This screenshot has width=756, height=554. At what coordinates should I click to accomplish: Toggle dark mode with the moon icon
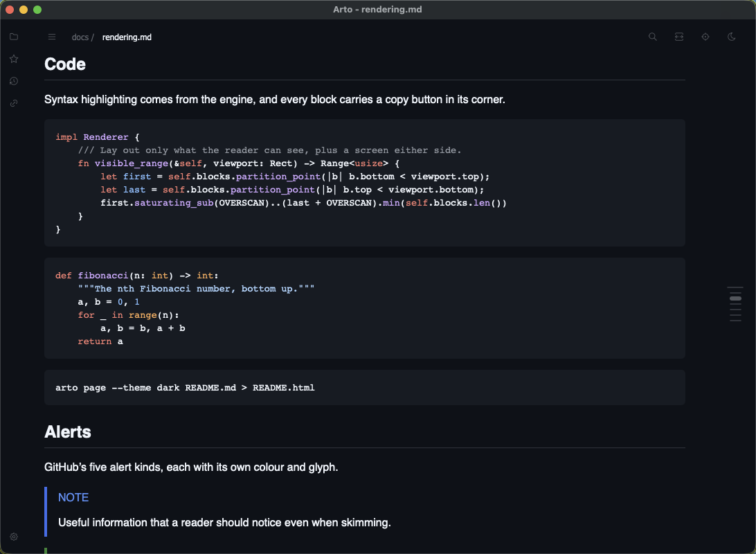pos(731,37)
